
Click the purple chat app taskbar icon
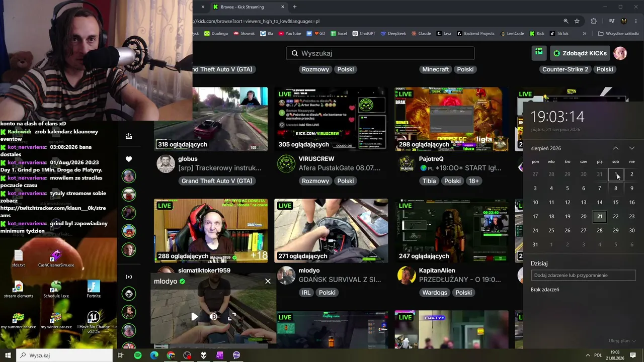(x=236, y=355)
